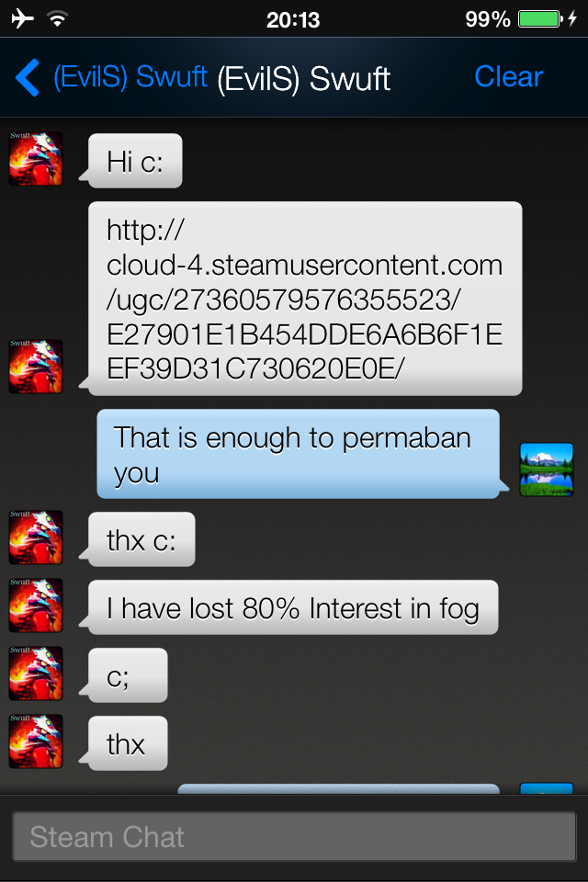
Task: Tap the white (EvilS) Swuft chat title
Action: [x=304, y=79]
